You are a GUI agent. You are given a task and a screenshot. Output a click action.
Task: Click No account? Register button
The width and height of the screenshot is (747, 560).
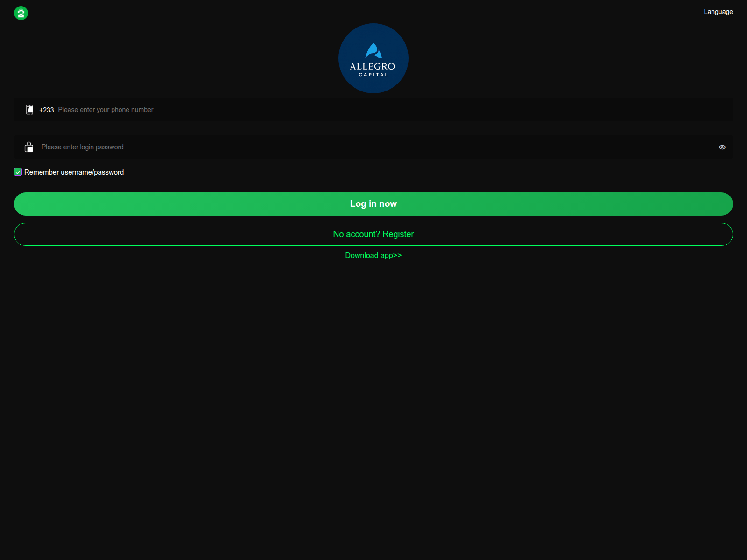coord(373,234)
